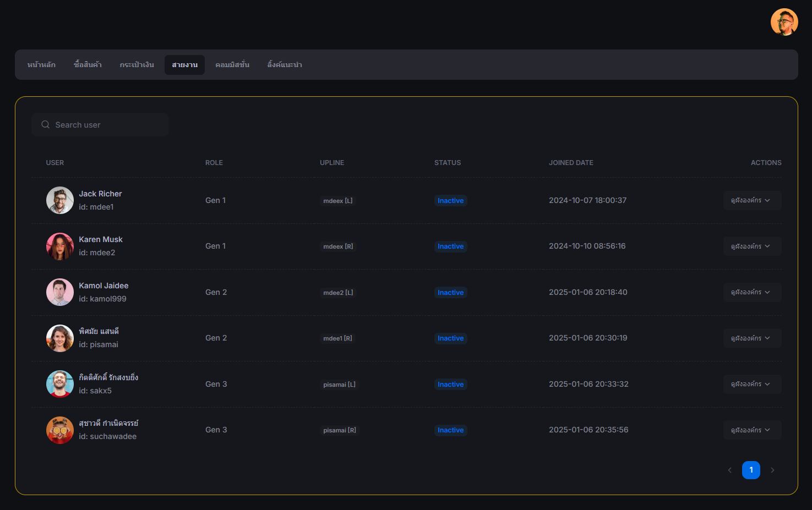The width and height of the screenshot is (812, 510).
Task: Click the search magnifier icon
Action: tap(46, 125)
